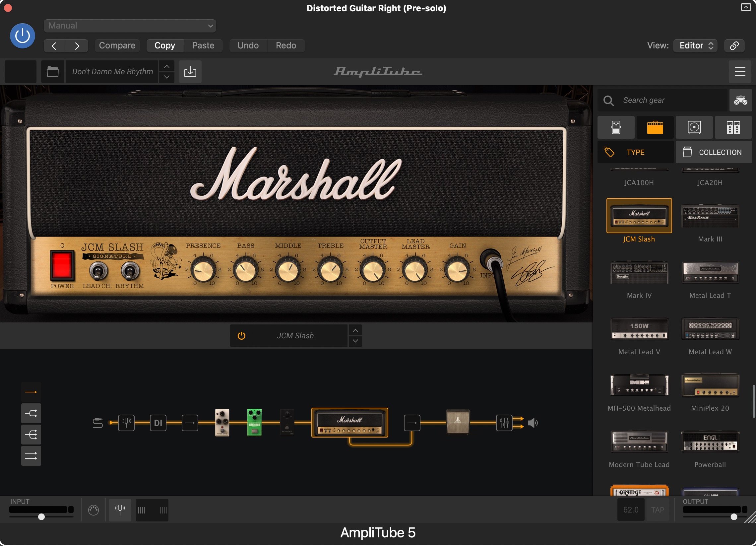
Task: Select the second split routing icon
Action: point(31,414)
